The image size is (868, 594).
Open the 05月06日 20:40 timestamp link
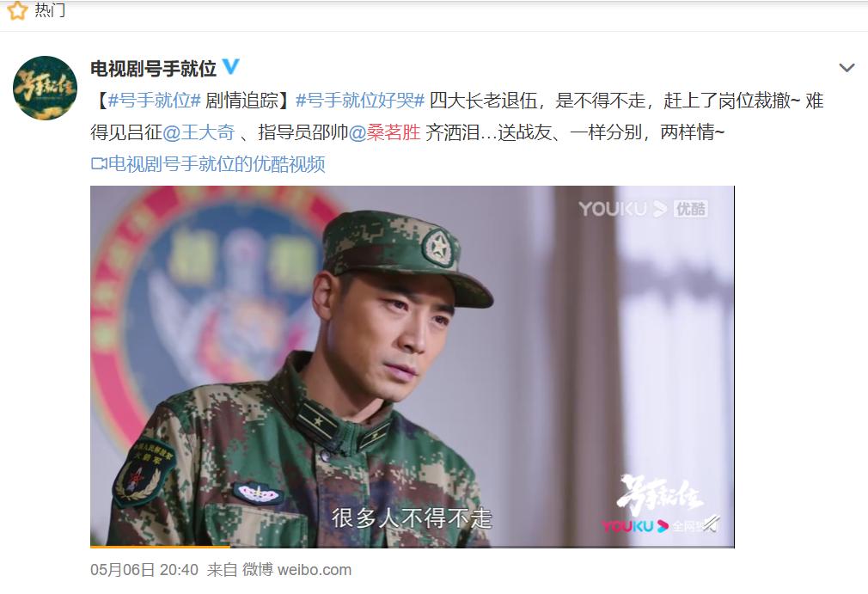(x=144, y=570)
